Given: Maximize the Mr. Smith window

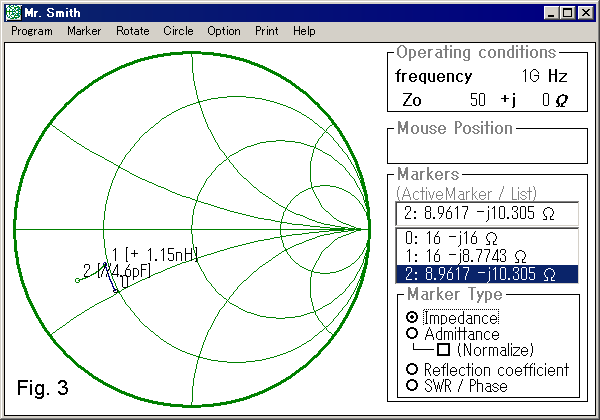Looking at the screenshot, I should tap(568, 13).
